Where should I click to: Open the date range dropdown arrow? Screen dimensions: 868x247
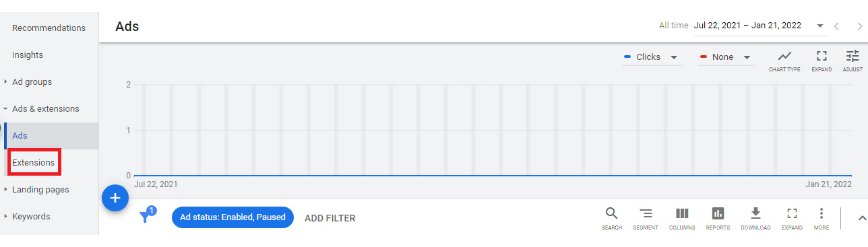(820, 26)
